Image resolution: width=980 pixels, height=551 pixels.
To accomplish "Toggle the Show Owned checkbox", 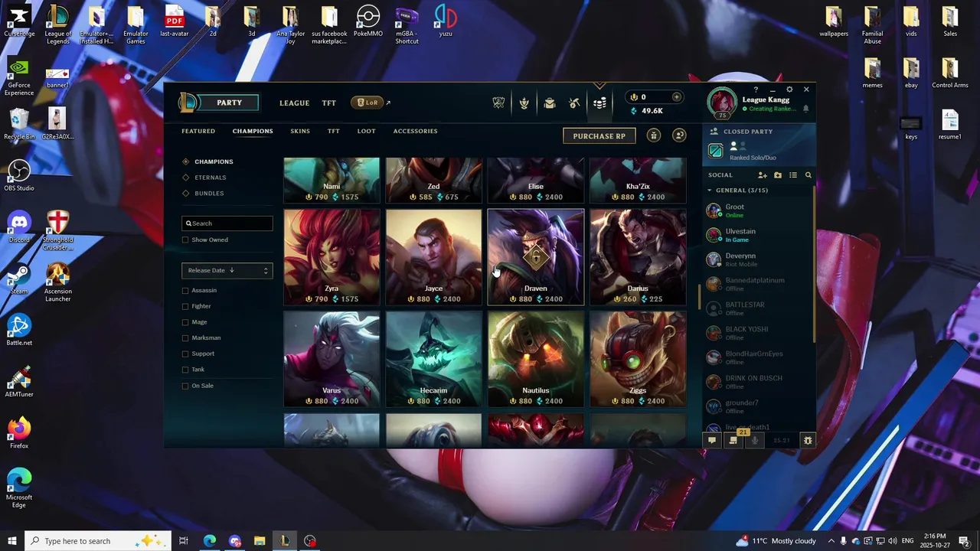I will tap(185, 240).
